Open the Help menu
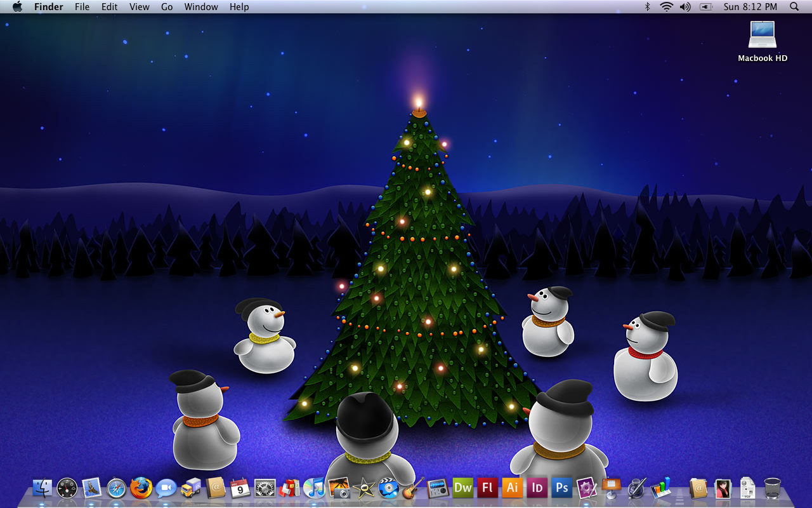The width and height of the screenshot is (812, 508). click(239, 7)
